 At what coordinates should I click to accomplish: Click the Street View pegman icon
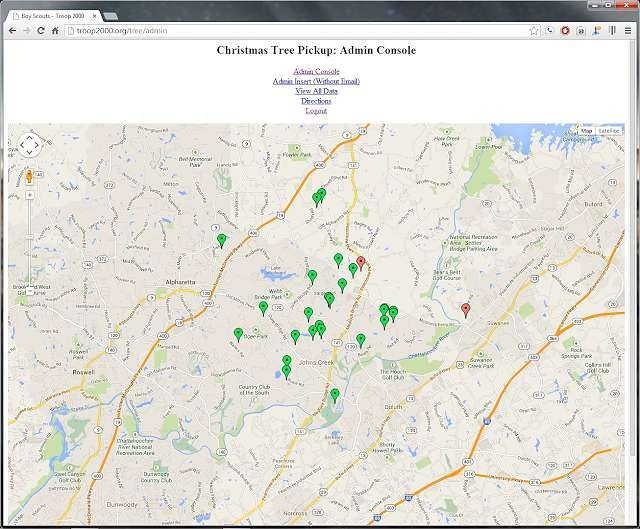point(29,178)
